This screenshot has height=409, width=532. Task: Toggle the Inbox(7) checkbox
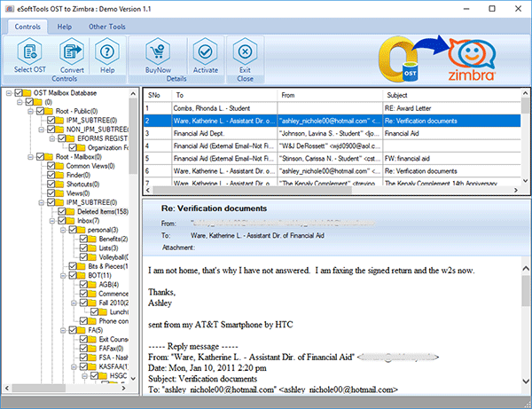click(x=62, y=221)
